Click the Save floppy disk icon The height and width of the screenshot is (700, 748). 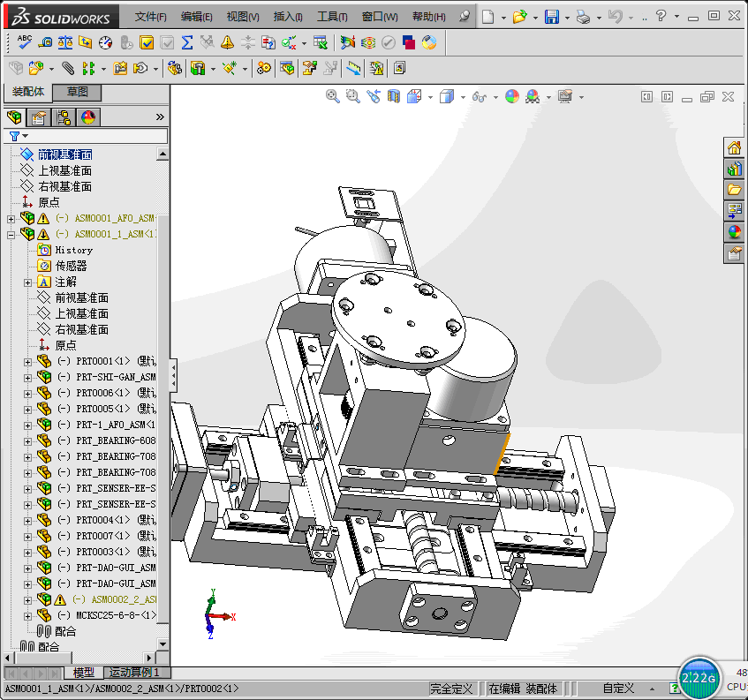551,17
